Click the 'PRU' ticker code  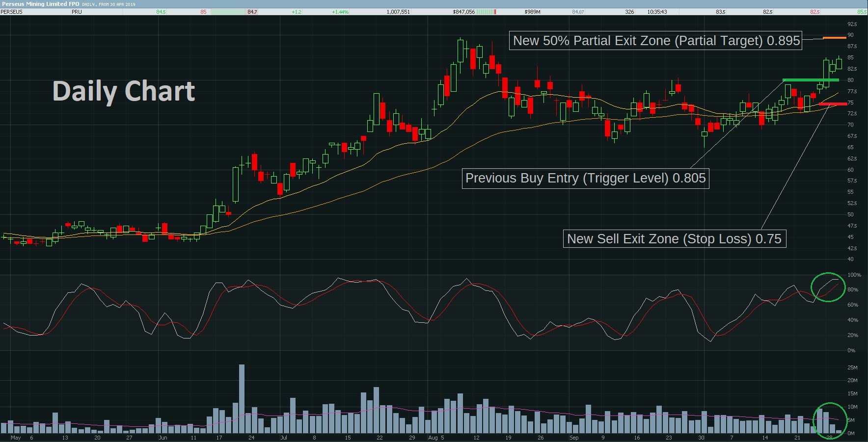pyautogui.click(x=77, y=12)
